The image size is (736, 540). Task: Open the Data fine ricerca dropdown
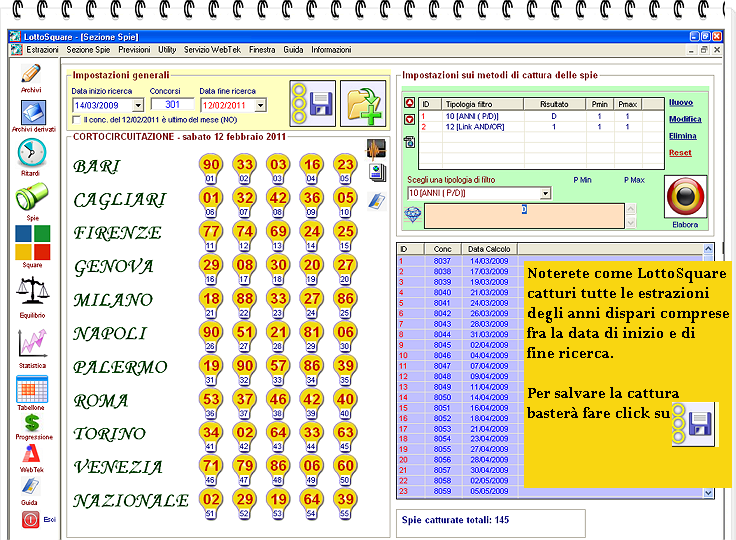[x=261, y=105]
